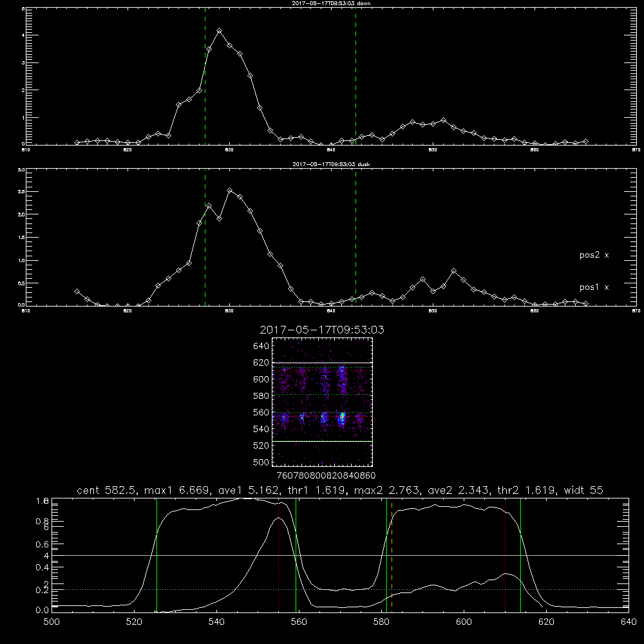Click the last diamond data point of the dawn curve
This screenshot has height=644, width=644.
point(585,141)
